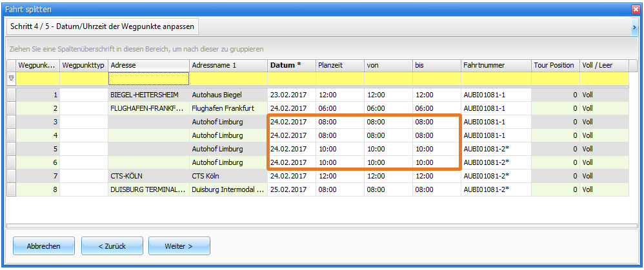Select the row indicator for Wegpunkt 8
The height and width of the screenshot is (270, 644).
[11, 189]
